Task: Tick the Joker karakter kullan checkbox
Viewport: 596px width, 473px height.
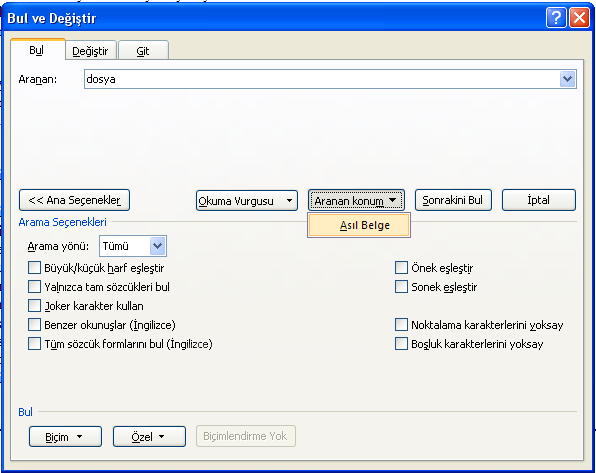Action: 34,306
